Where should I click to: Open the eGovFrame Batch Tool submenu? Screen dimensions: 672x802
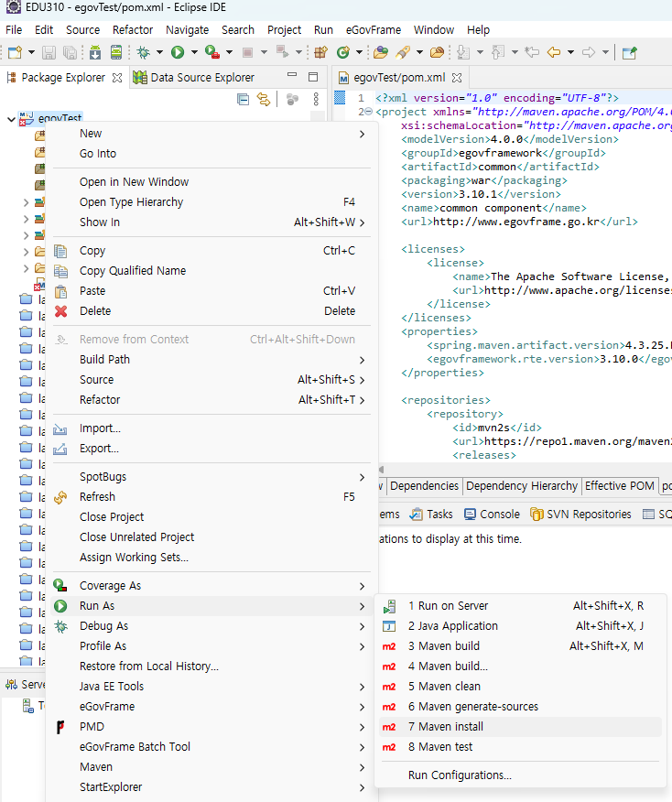tap(211, 747)
